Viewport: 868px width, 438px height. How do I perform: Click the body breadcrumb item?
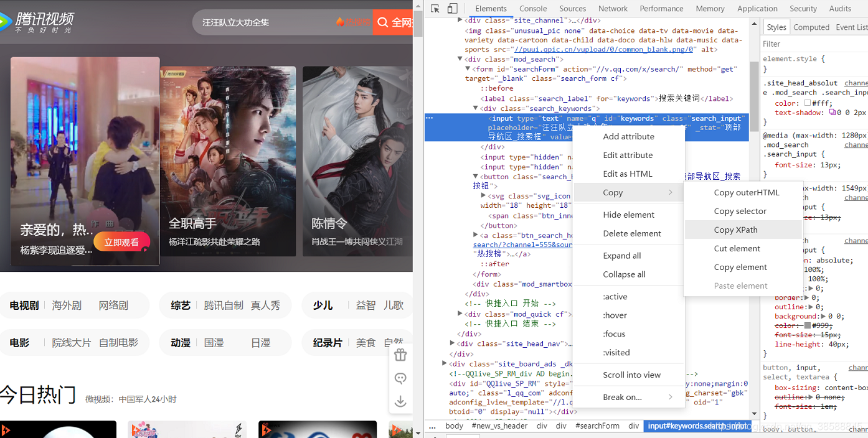click(x=454, y=426)
